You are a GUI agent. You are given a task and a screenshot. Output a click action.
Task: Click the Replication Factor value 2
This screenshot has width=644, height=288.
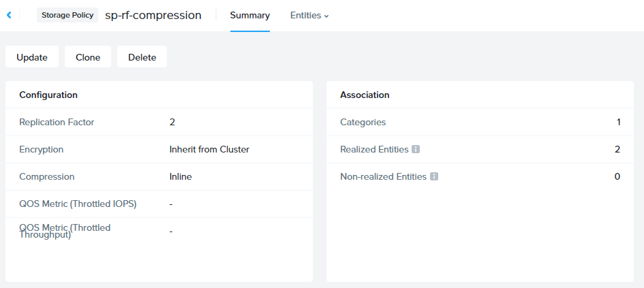click(x=172, y=123)
